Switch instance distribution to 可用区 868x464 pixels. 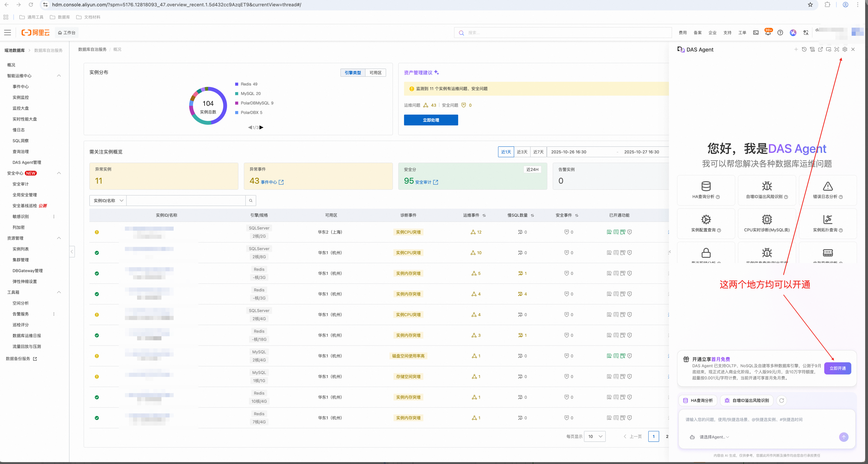tap(375, 73)
